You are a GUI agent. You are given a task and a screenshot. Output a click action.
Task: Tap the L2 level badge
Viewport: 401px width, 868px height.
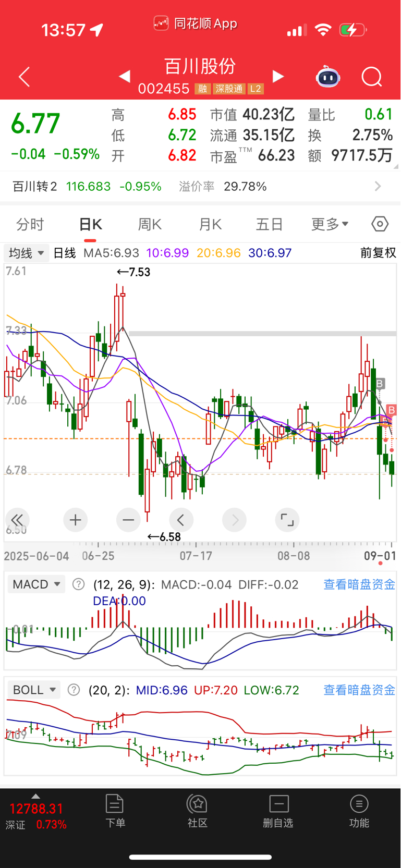click(256, 89)
